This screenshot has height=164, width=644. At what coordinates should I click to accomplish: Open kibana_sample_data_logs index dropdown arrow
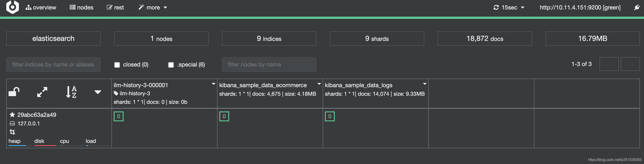[x=424, y=84]
